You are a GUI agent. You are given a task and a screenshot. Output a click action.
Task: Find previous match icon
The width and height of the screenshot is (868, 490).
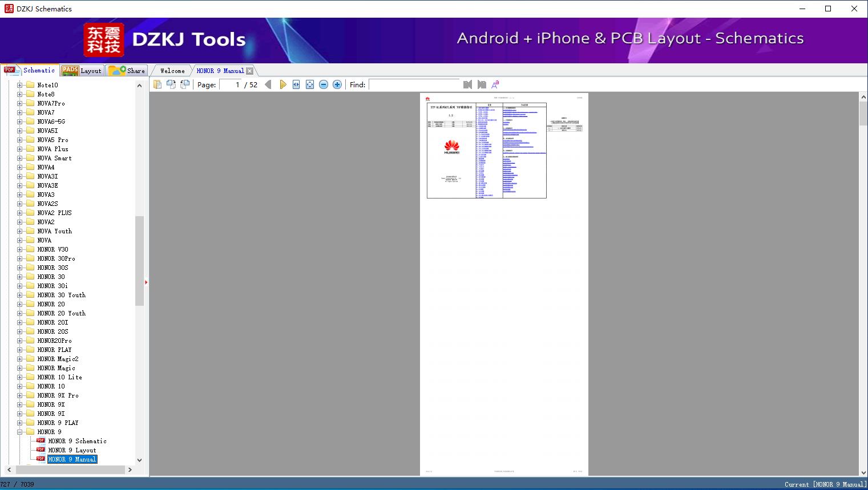click(x=468, y=84)
